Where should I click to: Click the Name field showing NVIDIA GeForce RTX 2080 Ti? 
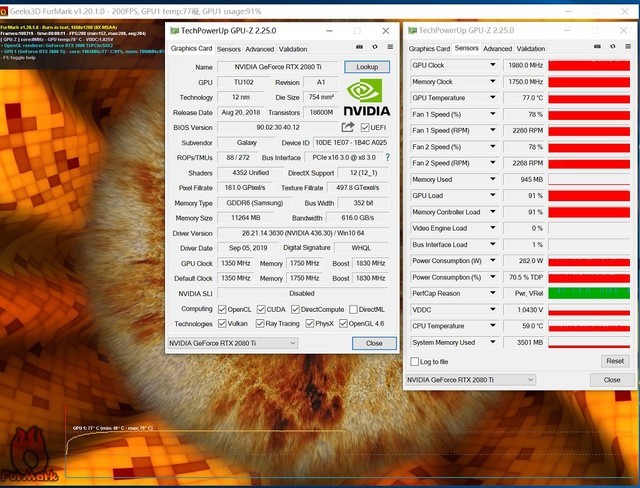click(278, 67)
